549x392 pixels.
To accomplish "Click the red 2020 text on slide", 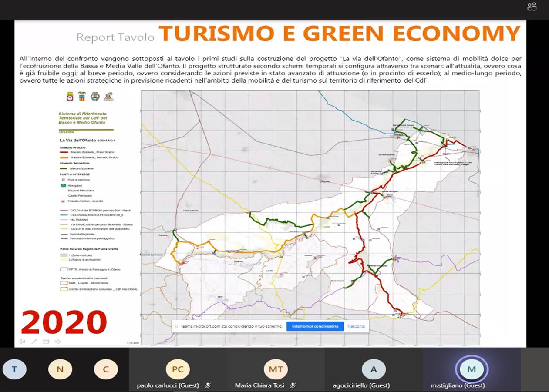I will (64, 322).
